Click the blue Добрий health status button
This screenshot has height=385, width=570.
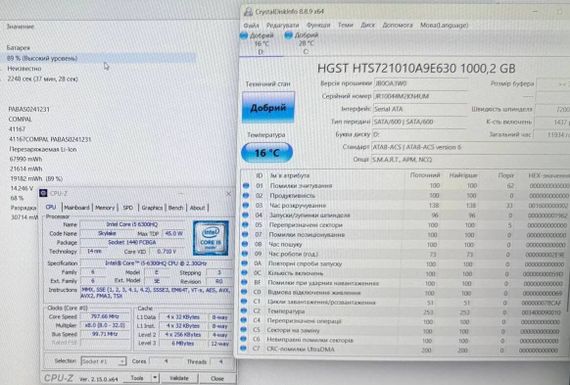tap(268, 108)
